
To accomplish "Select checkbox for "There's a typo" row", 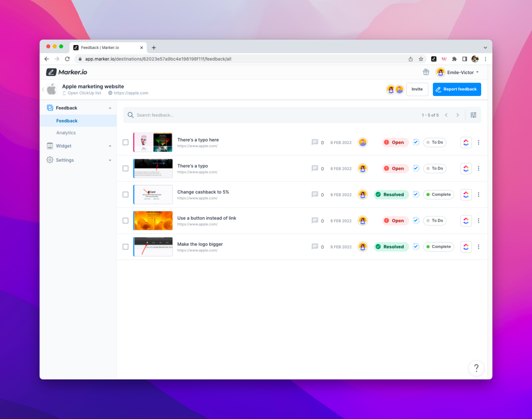I will click(x=125, y=169).
